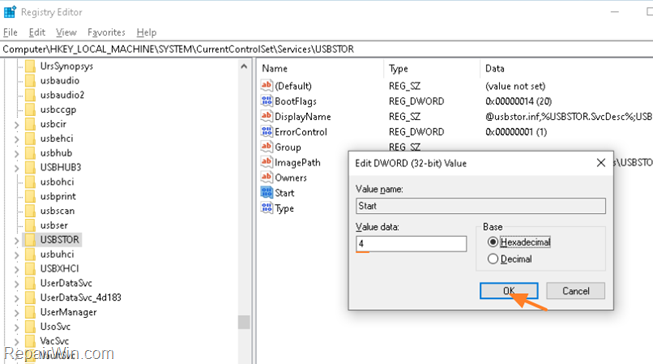Open the View menu
653x364 pixels.
(66, 32)
